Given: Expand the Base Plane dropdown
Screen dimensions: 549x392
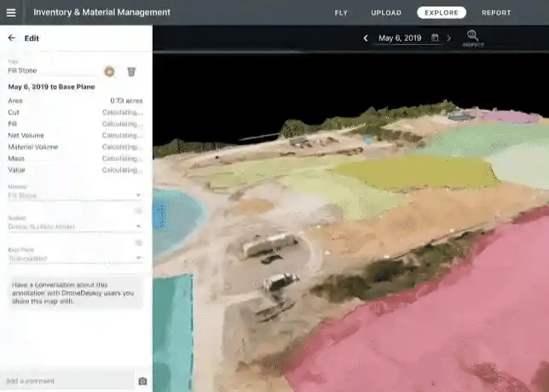Looking at the screenshot, I should click(x=138, y=258).
